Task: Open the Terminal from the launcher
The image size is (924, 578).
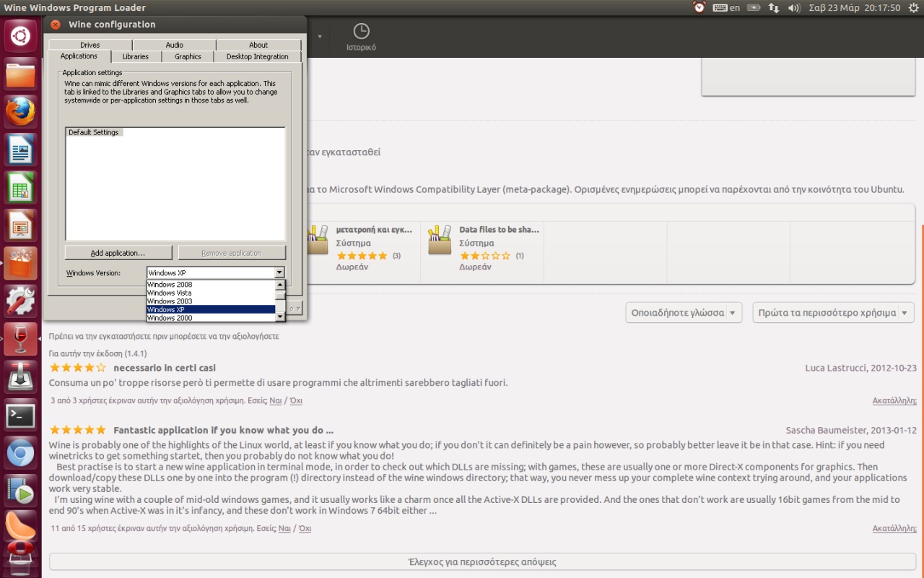Action: click(x=21, y=415)
